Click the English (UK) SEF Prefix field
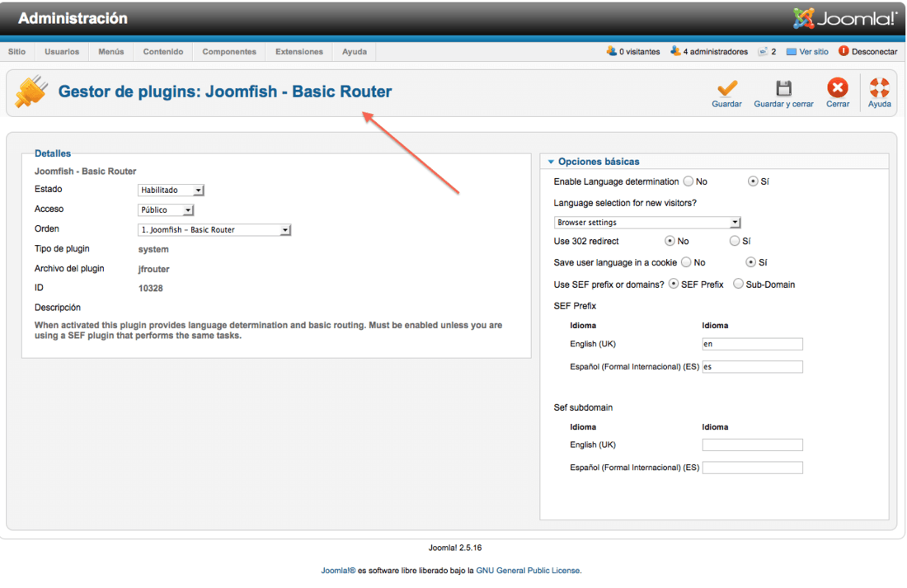This screenshot has height=588, width=907. [x=753, y=344]
